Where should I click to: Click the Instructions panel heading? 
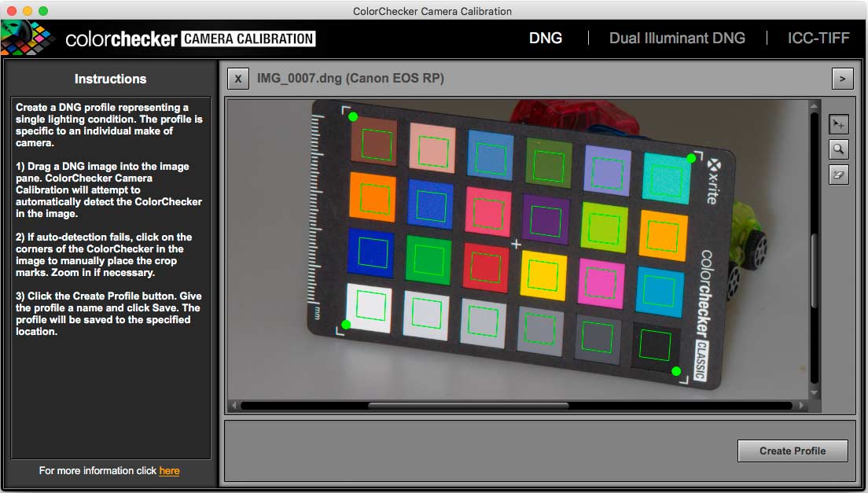click(110, 79)
